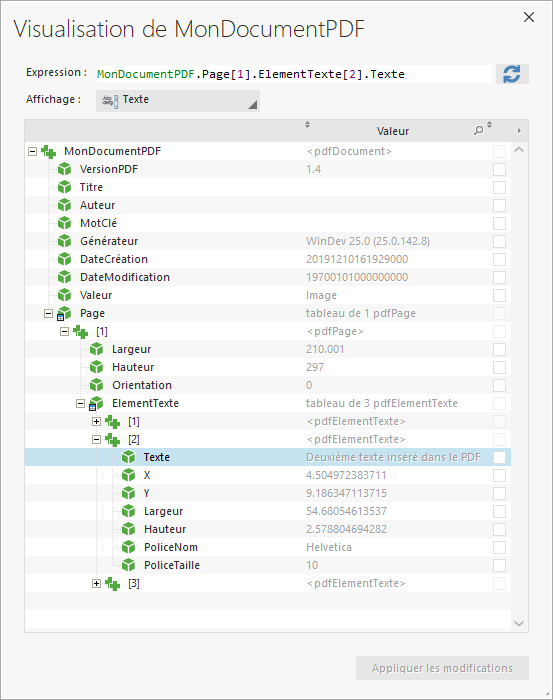553x700 pixels.
Task: Click the refresh expression icon
Action: (512, 74)
